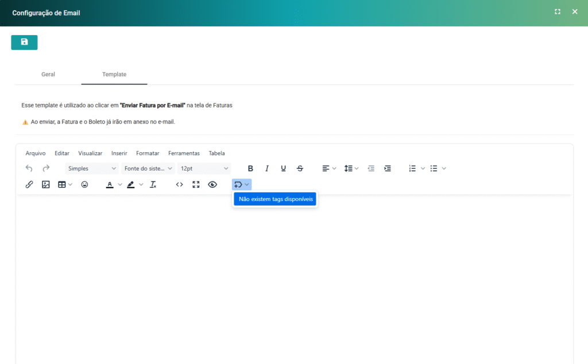
Task: Apply text color with the A swatch
Action: click(x=110, y=185)
